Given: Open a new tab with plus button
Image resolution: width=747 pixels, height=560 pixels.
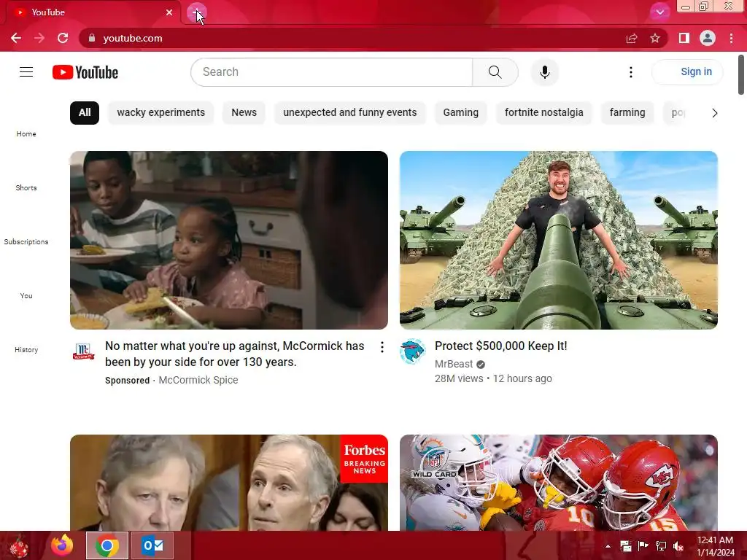Looking at the screenshot, I should click(196, 13).
